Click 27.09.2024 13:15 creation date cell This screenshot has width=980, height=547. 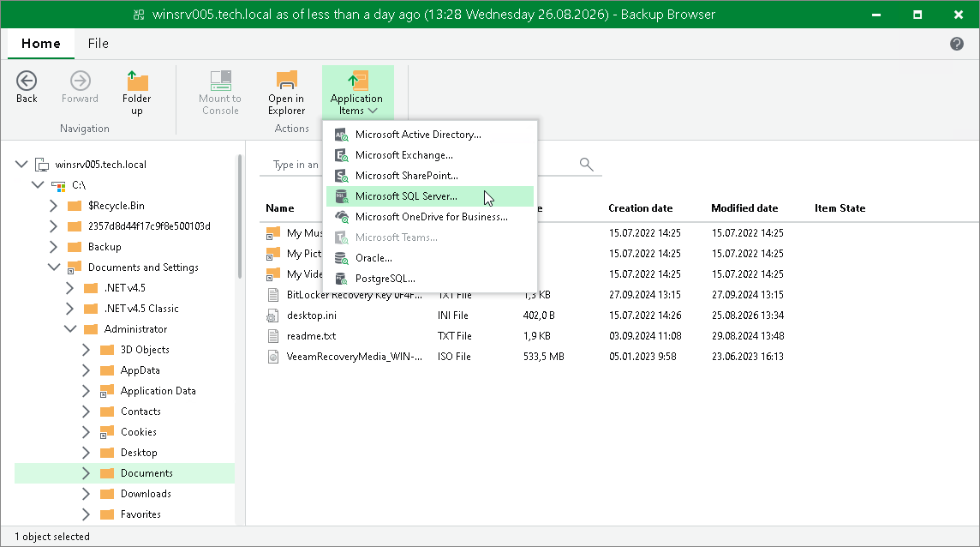(x=645, y=295)
